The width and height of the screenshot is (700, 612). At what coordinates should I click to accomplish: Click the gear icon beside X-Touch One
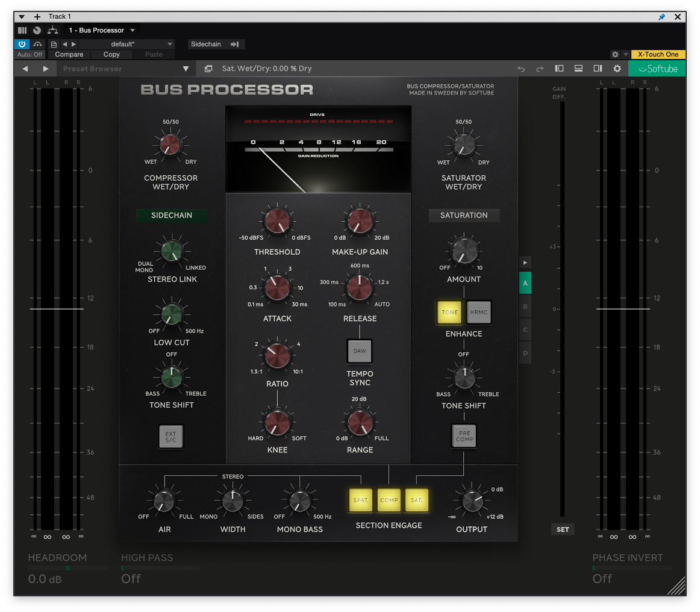(x=615, y=54)
